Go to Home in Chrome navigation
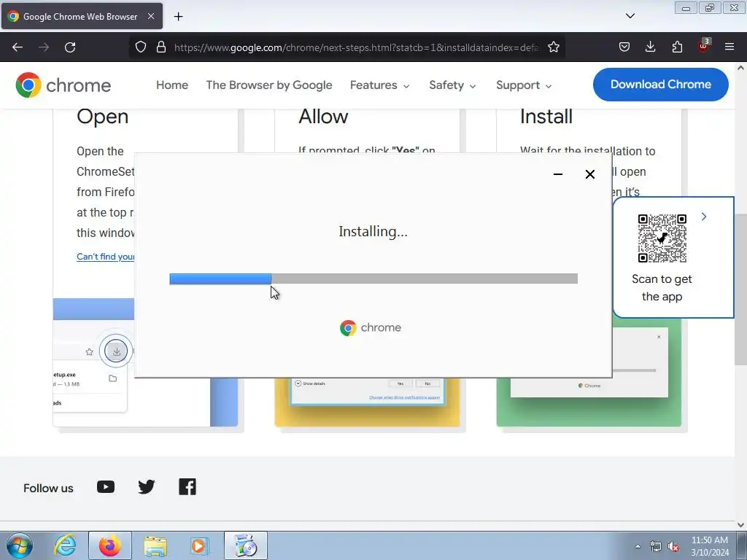This screenshot has width=747, height=560. click(172, 85)
